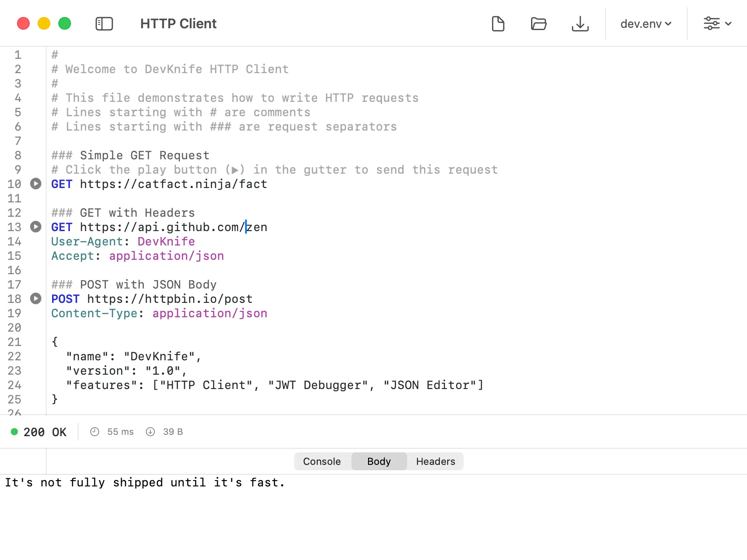This screenshot has width=747, height=560.
Task: Click the green status dot near 200 OK
Action: pyautogui.click(x=14, y=432)
